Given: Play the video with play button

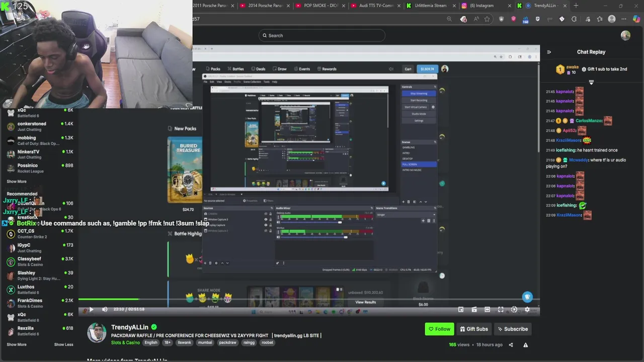Looking at the screenshot, I should click(91, 309).
